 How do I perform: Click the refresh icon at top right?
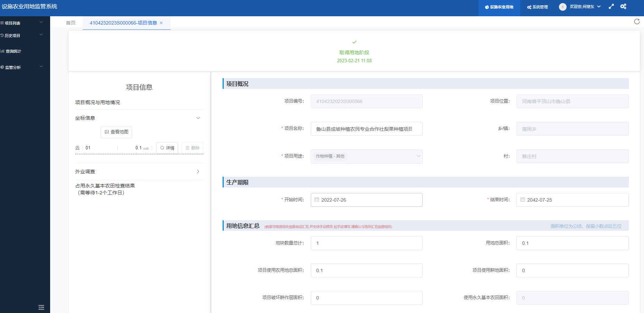(637, 21)
